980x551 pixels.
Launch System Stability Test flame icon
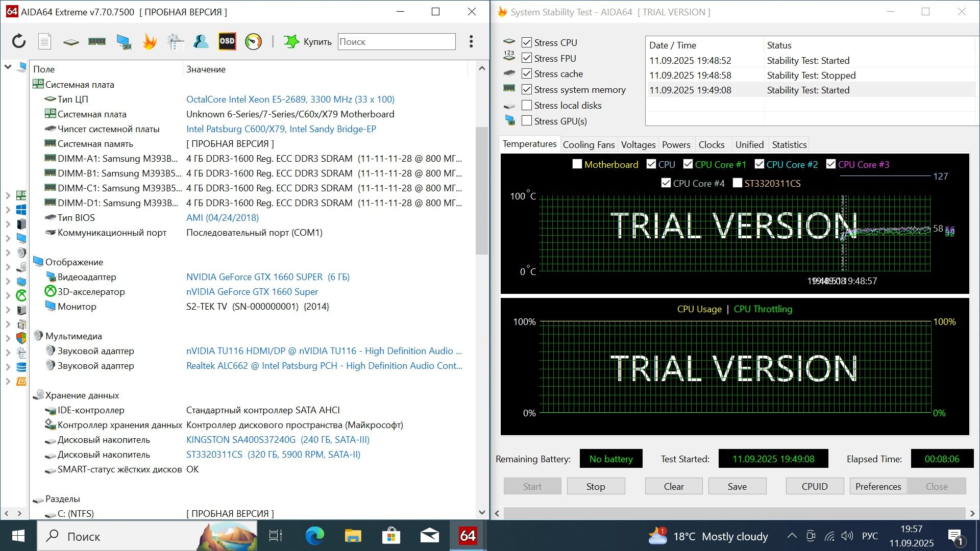coord(150,41)
